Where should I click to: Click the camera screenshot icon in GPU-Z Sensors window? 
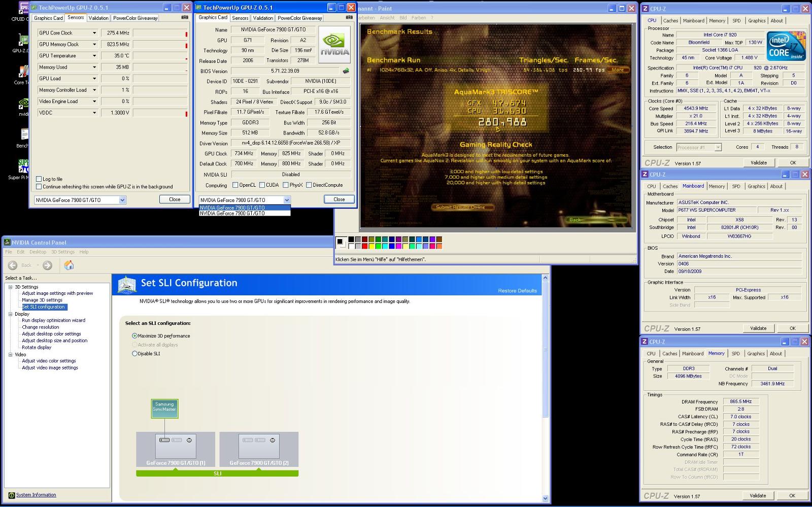185,17
